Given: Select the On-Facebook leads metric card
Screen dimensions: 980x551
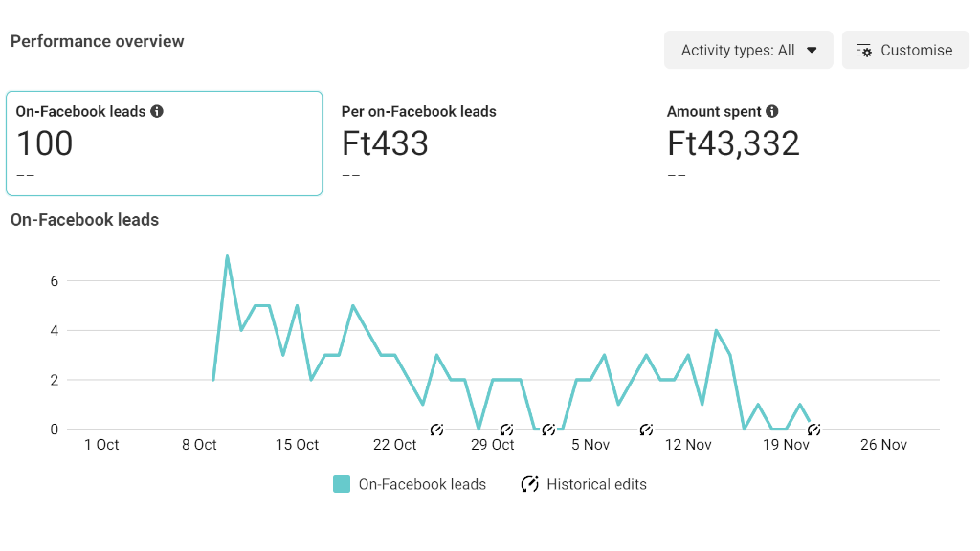Looking at the screenshot, I should click(x=164, y=143).
